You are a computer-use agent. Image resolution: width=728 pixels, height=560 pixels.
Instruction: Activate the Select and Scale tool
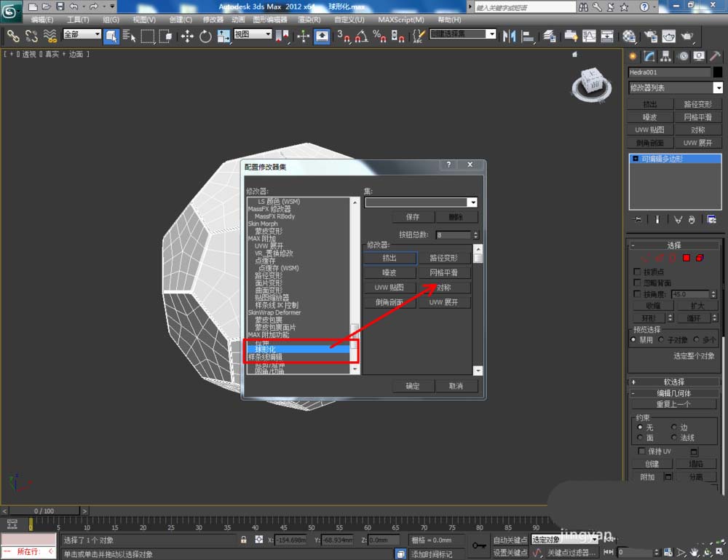click(223, 36)
